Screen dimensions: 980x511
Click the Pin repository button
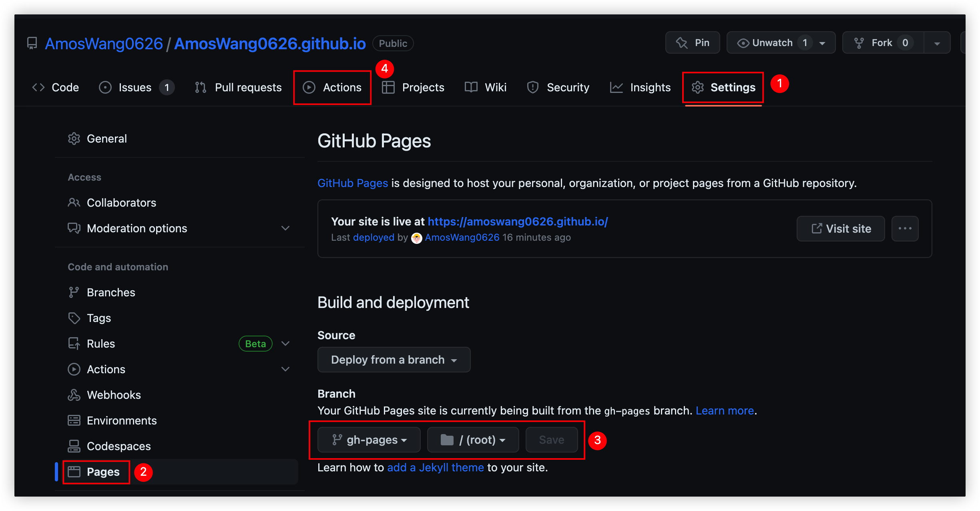692,43
